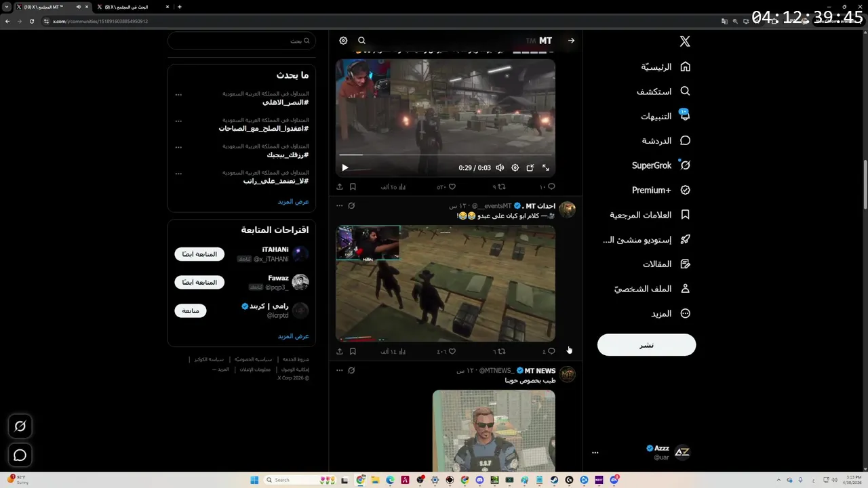This screenshot has width=868, height=488.
Task: Open المقالات articles
Action: coord(667,264)
